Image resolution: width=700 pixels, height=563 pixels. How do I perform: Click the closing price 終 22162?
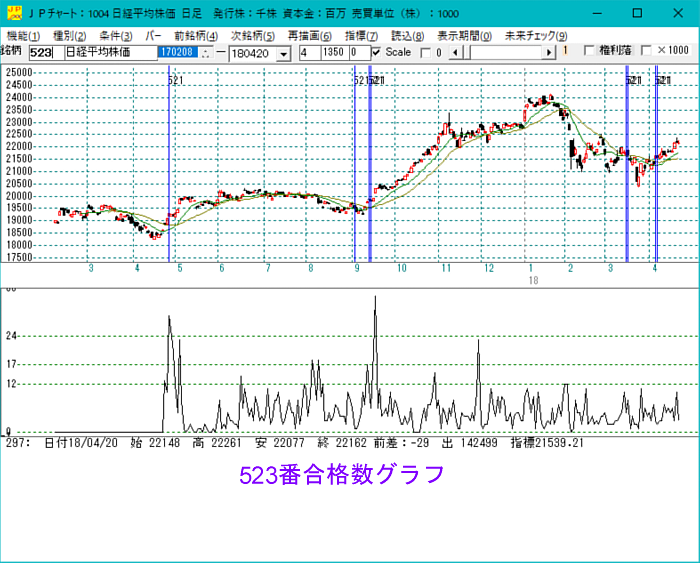tap(342, 443)
